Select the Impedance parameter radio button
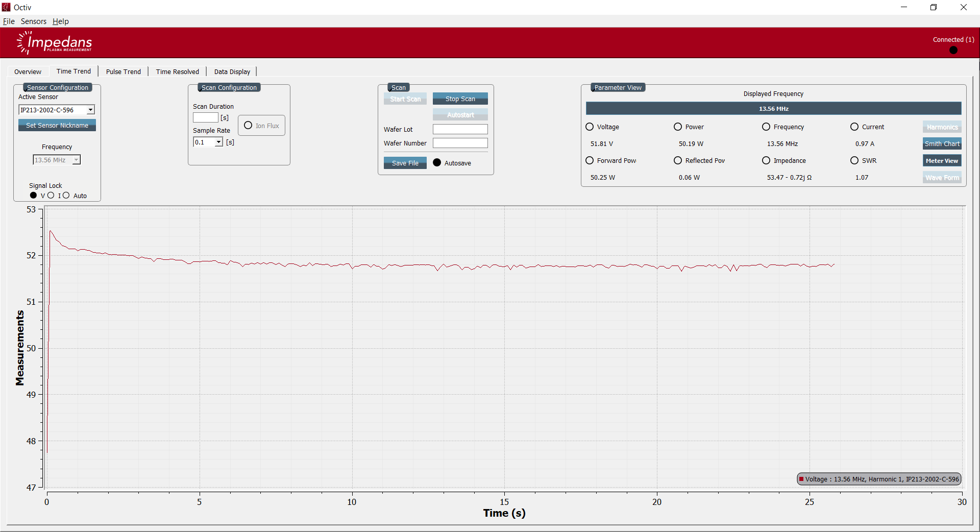Viewport: 980px width, 532px height. point(766,160)
